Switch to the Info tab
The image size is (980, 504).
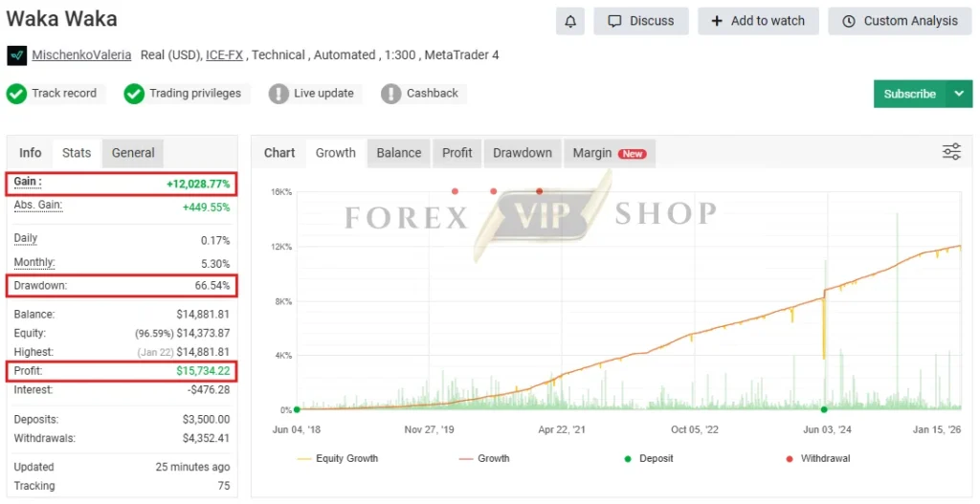coord(30,153)
